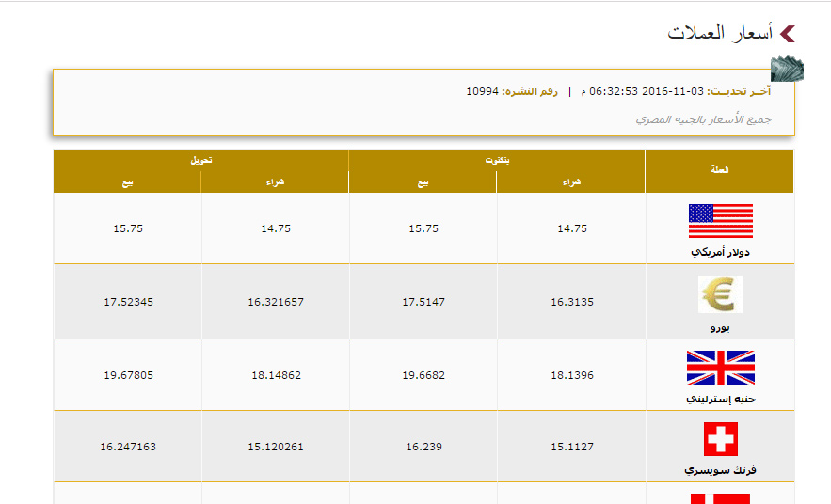Click the banknotes icon on the info box corner
This screenshot has width=831, height=504.
[x=787, y=69]
